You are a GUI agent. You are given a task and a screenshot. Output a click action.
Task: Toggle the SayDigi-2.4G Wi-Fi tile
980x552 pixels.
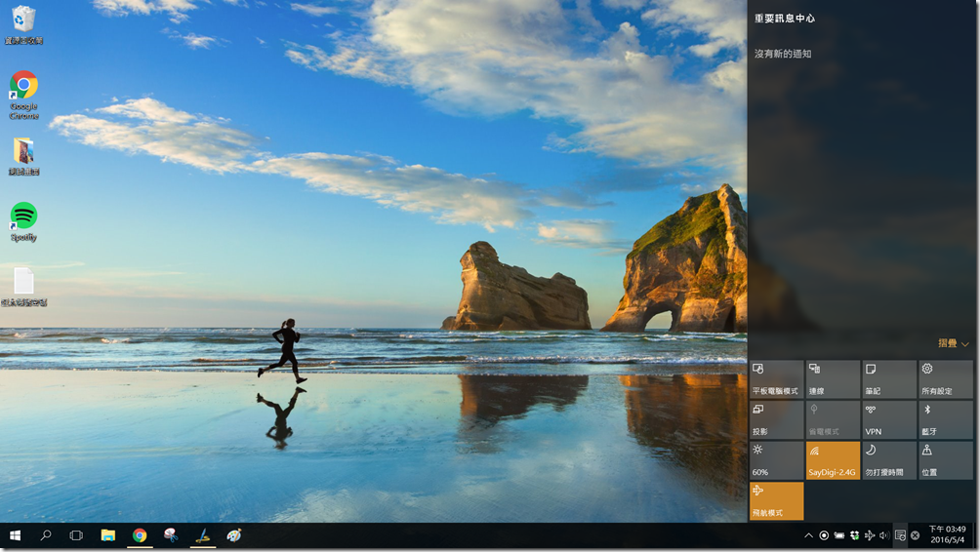point(833,460)
